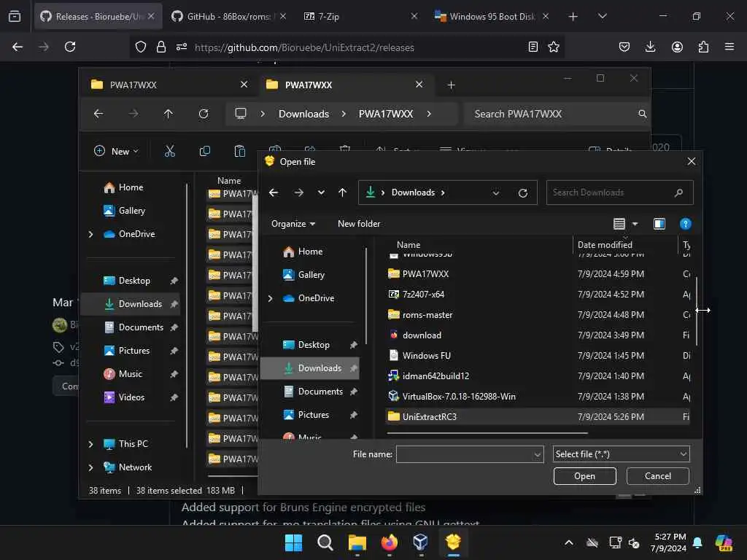Open the Windows Start menu

pyautogui.click(x=293, y=542)
